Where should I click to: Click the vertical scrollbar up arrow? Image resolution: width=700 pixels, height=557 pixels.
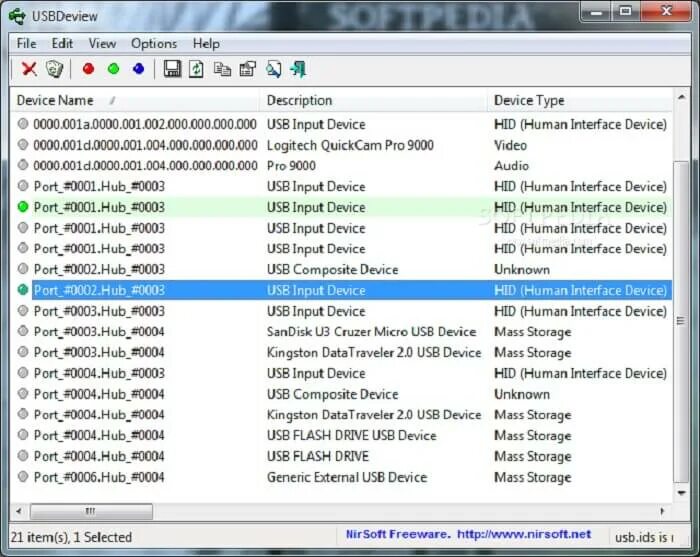click(x=681, y=97)
